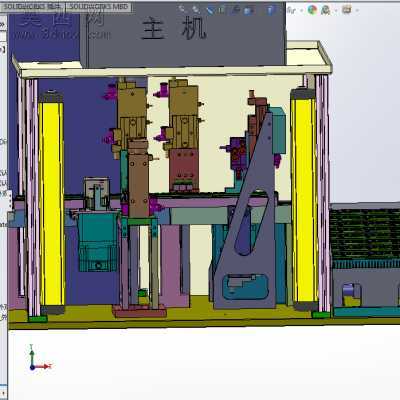Click the Zoom to Fit magnifier icon

182,9
